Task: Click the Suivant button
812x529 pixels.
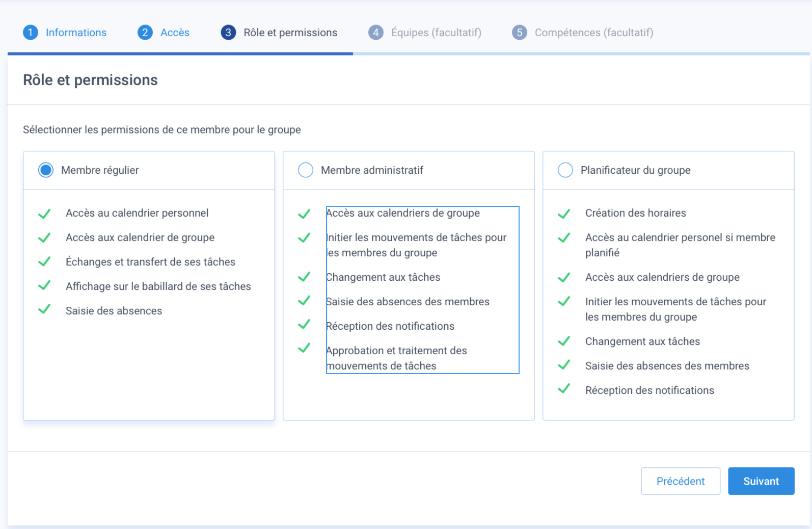Action: (761, 481)
